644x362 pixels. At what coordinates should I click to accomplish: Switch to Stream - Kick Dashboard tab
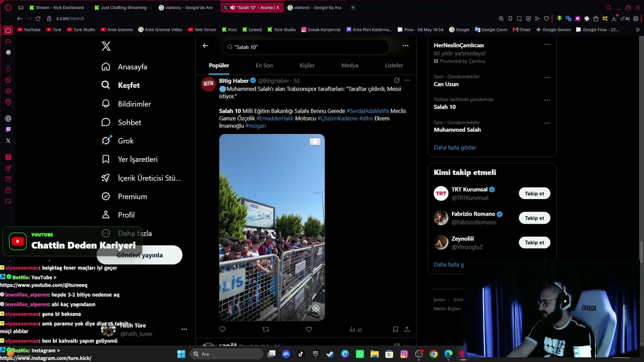click(56, 8)
